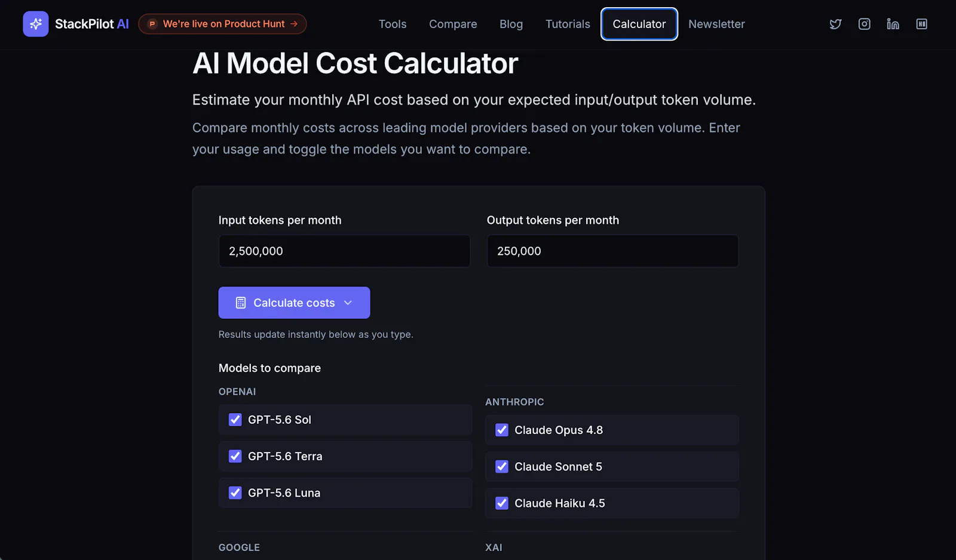Click Results update instantly helper text
This screenshot has width=956, height=560.
(x=315, y=334)
